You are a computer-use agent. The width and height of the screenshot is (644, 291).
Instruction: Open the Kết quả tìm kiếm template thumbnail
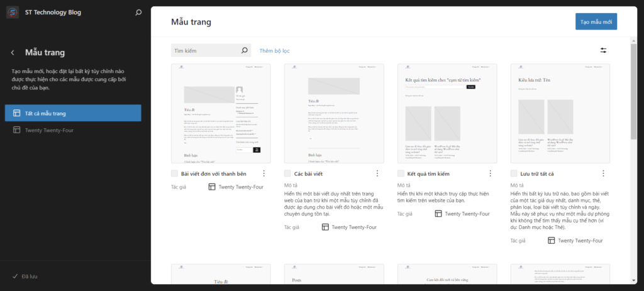[x=447, y=113]
